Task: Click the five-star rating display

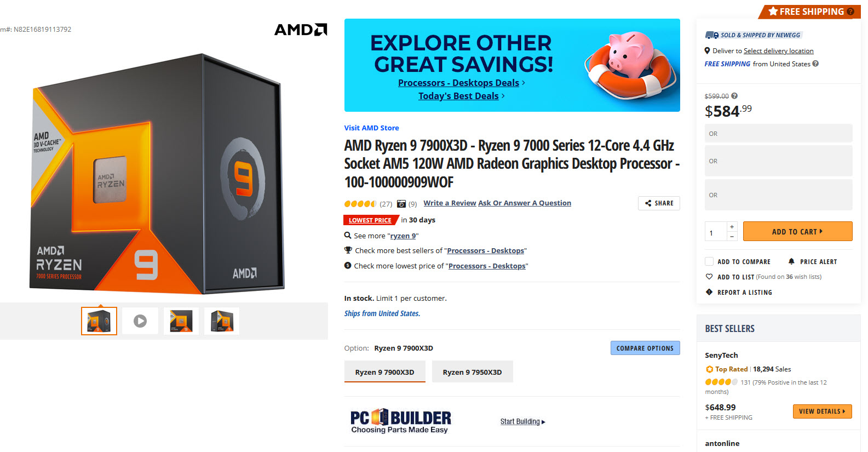Action: pyautogui.click(x=360, y=204)
